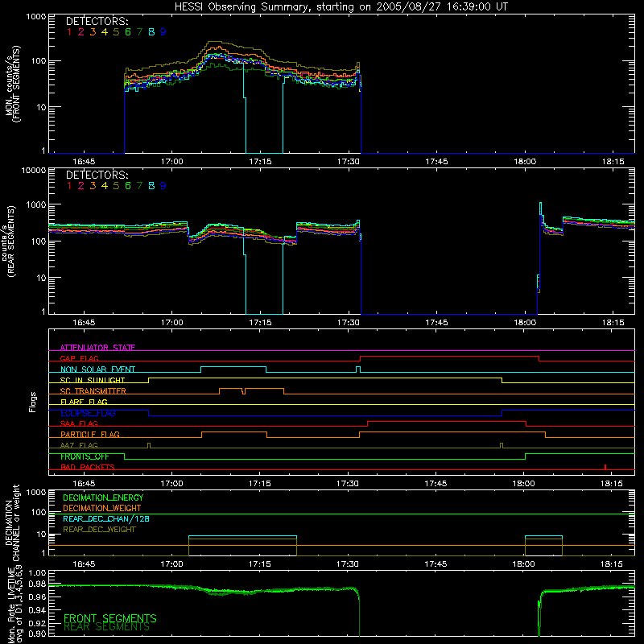Click the REAR_DEC_WEIGHT legend label

(x=99, y=530)
